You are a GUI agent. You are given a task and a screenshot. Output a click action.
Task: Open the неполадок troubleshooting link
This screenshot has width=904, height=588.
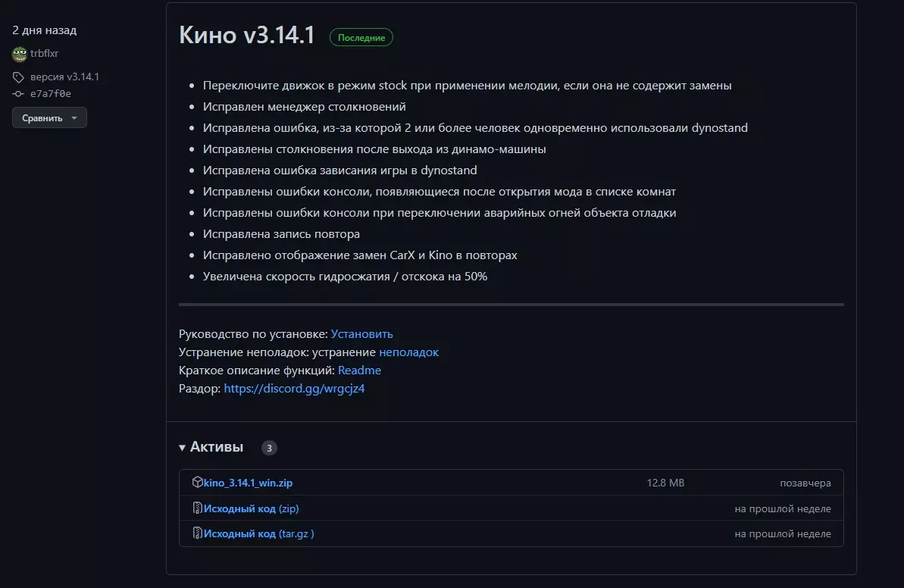[x=408, y=352]
